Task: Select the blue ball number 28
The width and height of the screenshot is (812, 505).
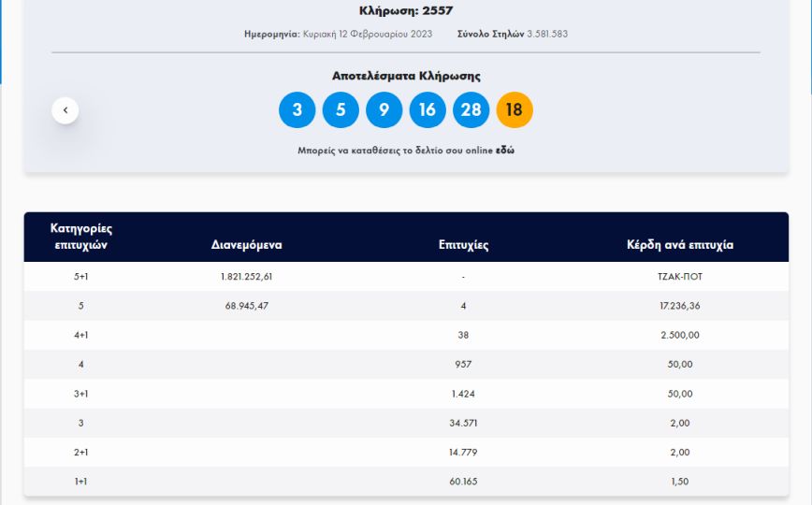Action: [x=471, y=110]
